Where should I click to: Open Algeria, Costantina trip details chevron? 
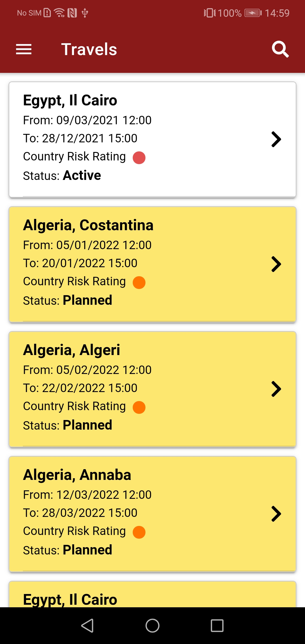pyautogui.click(x=276, y=264)
